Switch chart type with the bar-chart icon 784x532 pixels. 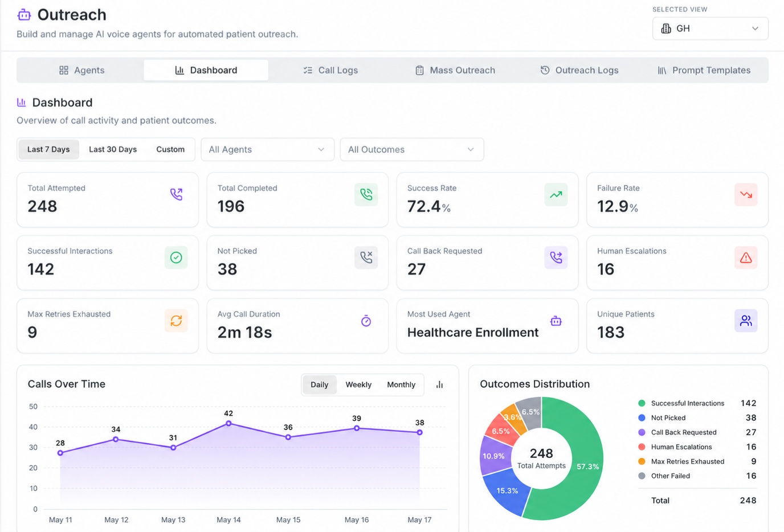click(x=439, y=385)
